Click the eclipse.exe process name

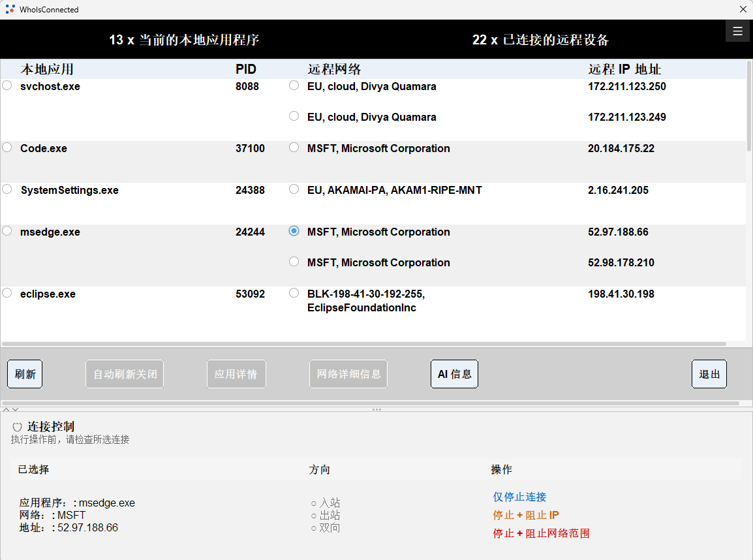pos(48,294)
